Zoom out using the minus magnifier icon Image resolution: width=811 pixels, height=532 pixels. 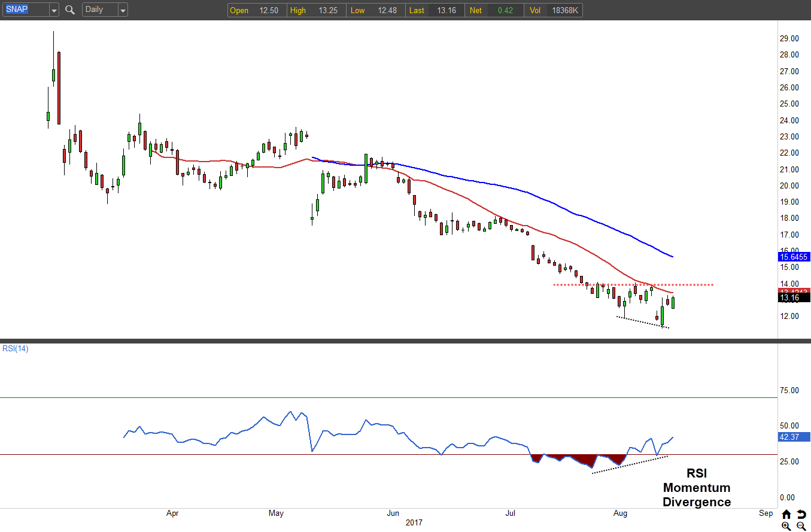click(x=801, y=526)
